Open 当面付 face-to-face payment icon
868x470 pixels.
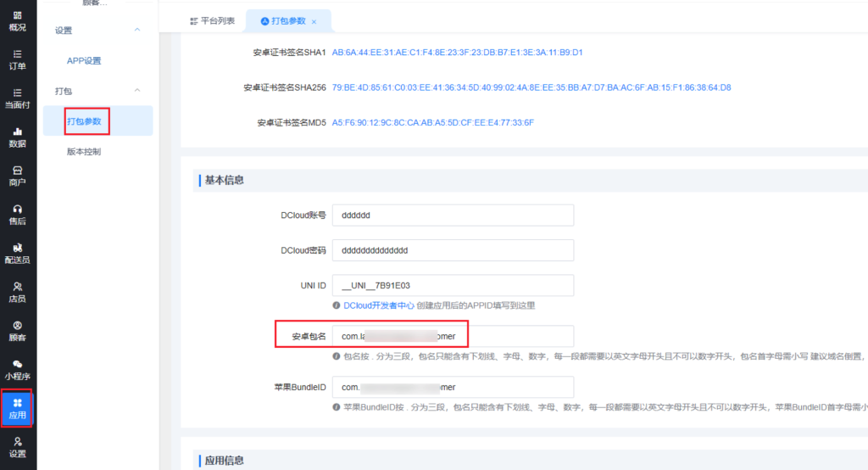pos(17,98)
